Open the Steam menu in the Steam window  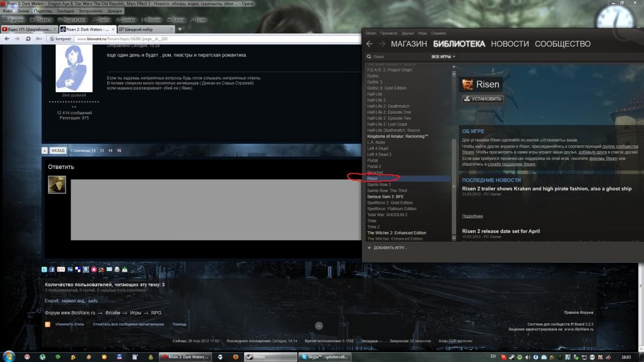point(371,33)
